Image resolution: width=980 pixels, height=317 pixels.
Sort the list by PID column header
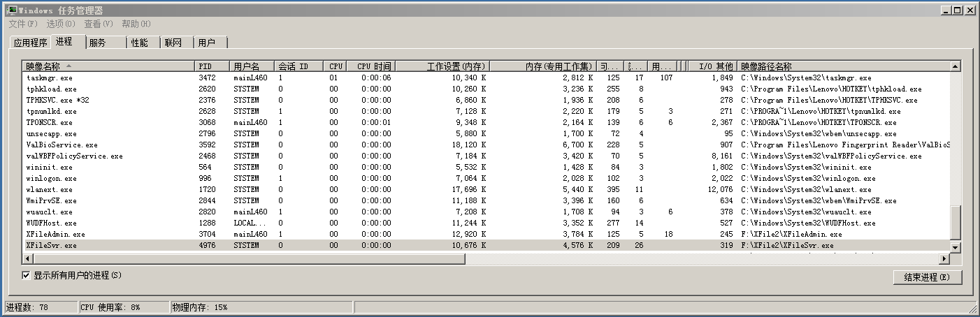[212, 66]
